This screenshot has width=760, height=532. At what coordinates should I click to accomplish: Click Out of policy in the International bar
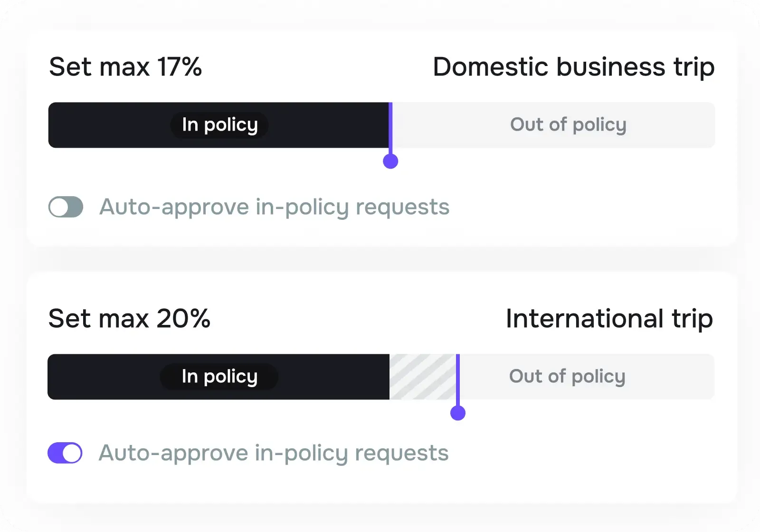(567, 377)
